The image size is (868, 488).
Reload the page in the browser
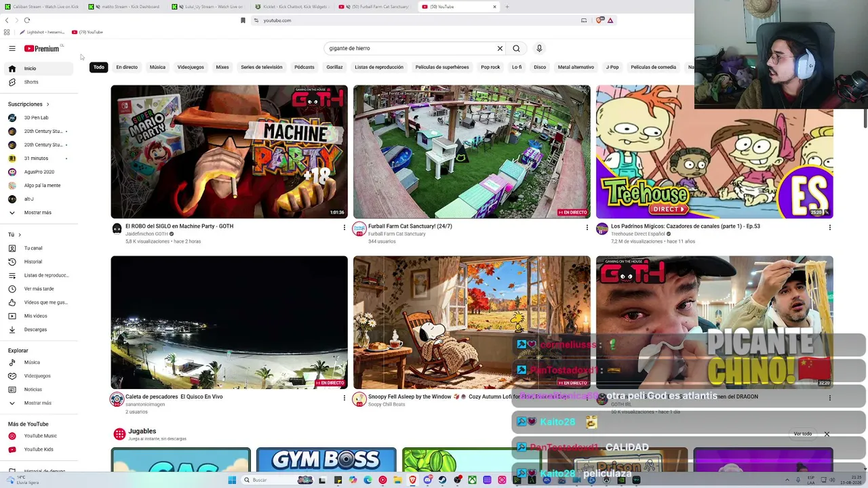(27, 20)
